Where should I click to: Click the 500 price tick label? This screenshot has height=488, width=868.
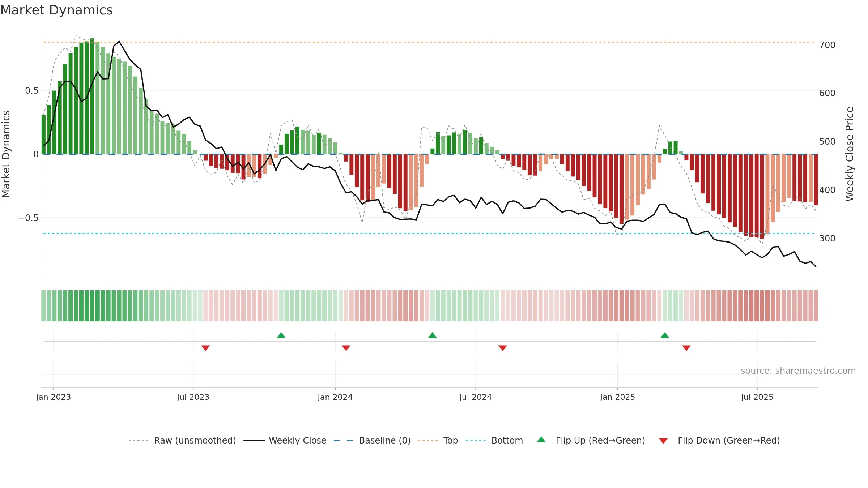(x=827, y=142)
